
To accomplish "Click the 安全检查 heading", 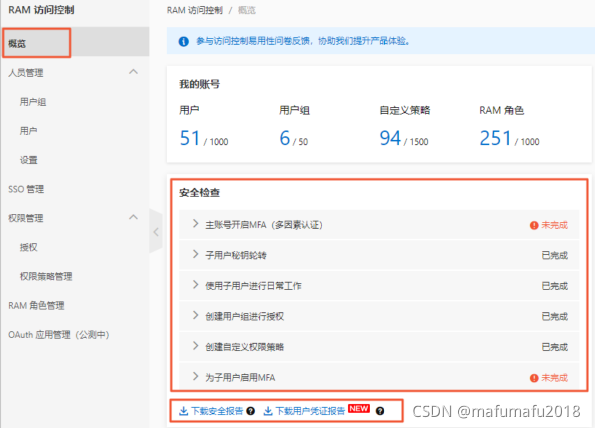I will (200, 193).
